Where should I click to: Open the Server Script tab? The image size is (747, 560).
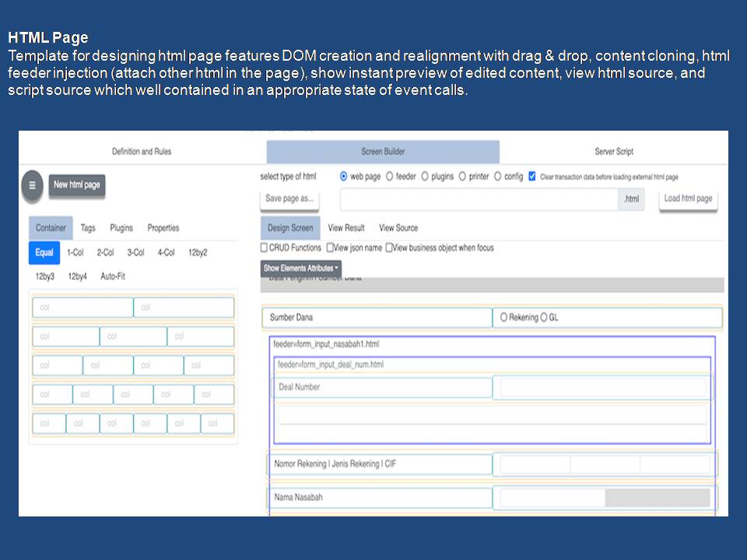tap(614, 152)
